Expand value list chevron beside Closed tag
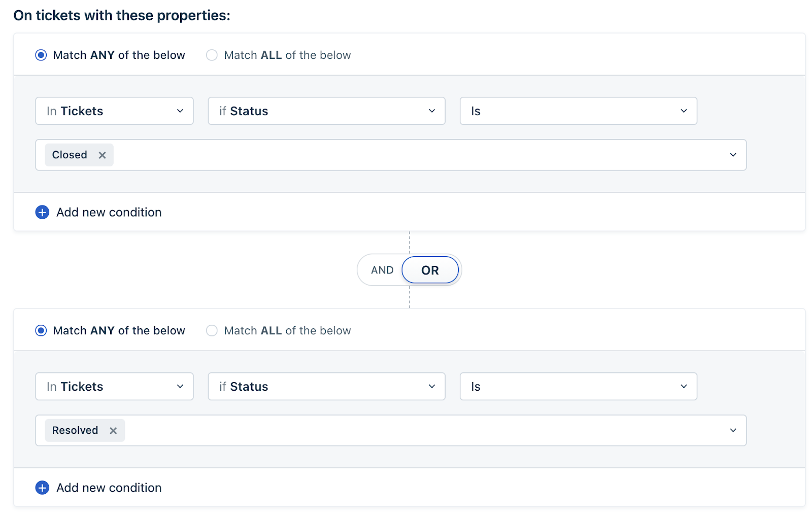Screen dimensions: 812x514 click(x=733, y=155)
